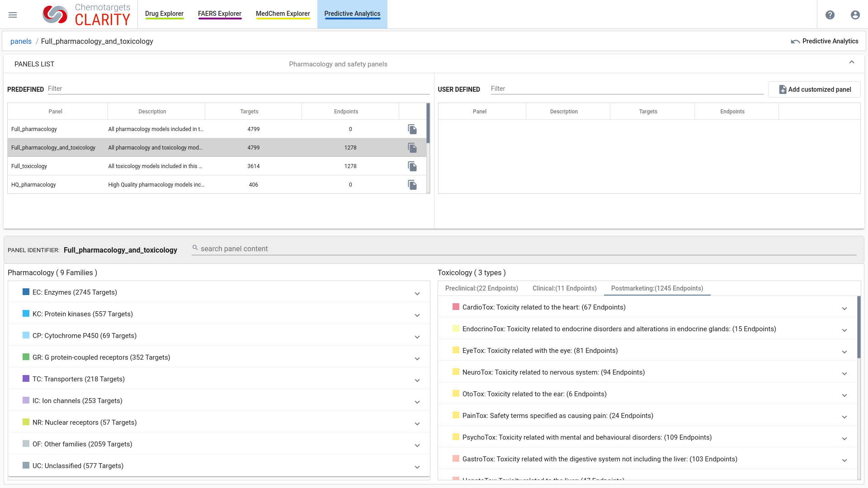Focus the User Defined filter field

point(627,89)
